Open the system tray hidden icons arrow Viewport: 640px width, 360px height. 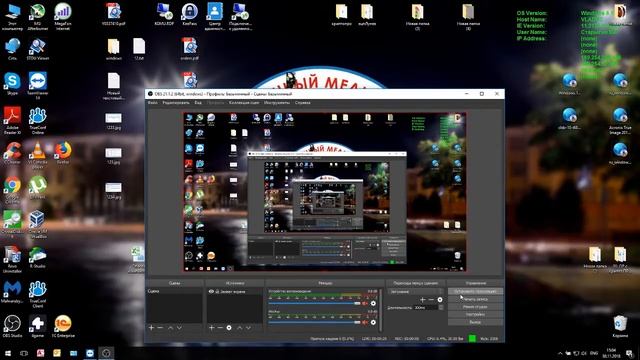560,353
